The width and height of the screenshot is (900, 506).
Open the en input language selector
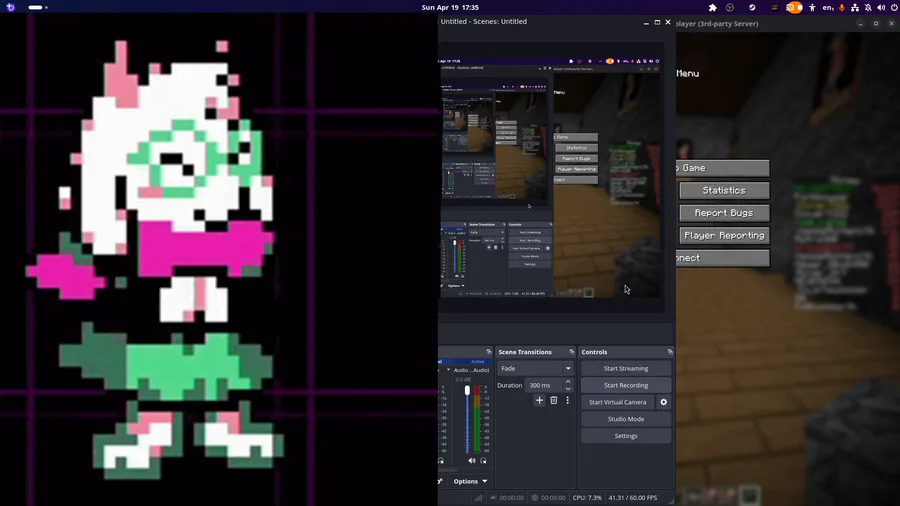pos(828,7)
